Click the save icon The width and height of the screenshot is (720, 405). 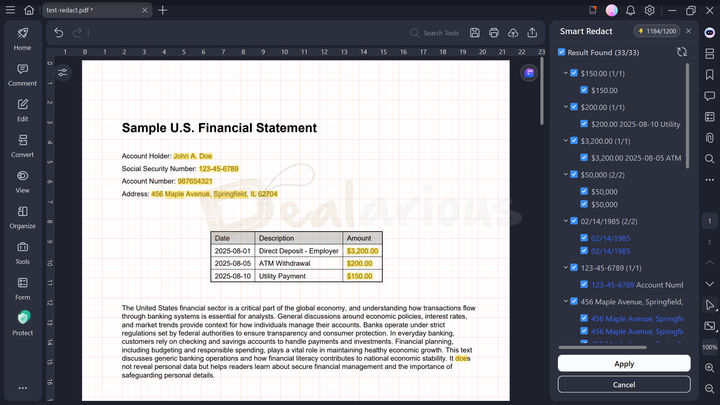[475, 33]
